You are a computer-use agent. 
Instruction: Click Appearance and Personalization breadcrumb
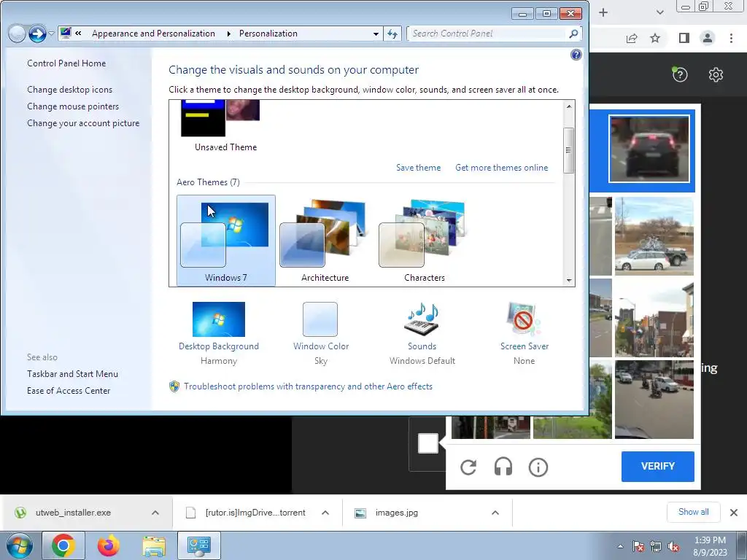tap(153, 34)
